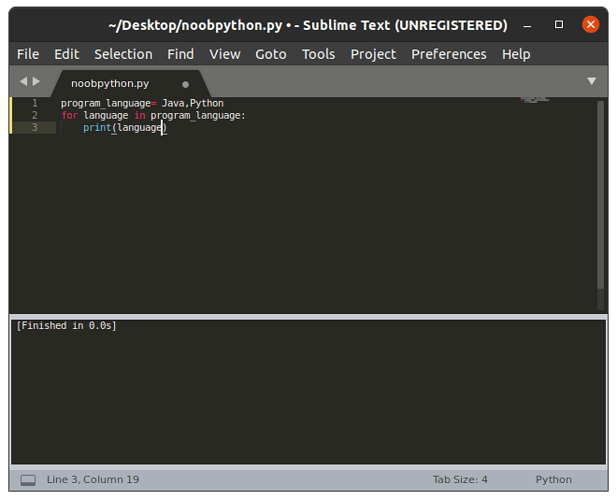Viewport: 616px width, 500px height.
Task: Place cursor on 'Java,Python' text
Action: point(192,103)
